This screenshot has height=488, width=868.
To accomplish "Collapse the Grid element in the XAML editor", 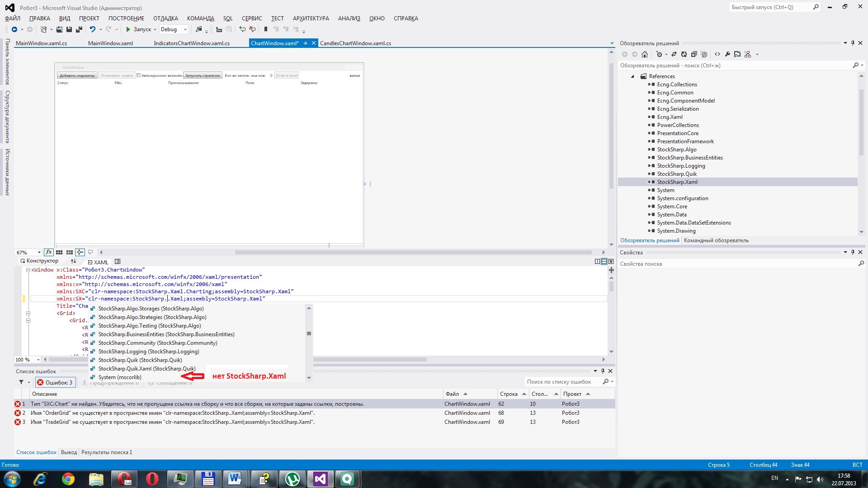I will point(28,313).
